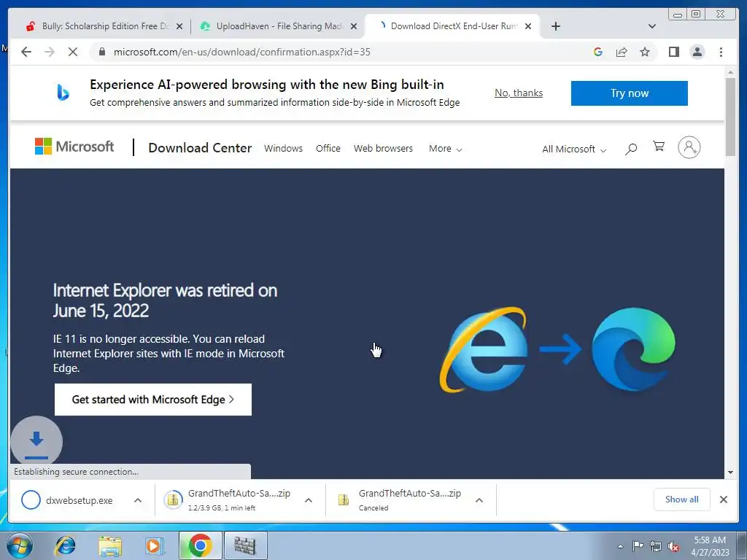This screenshot has width=747, height=560.
Task: Click Get started with Microsoft Edge
Action: tap(153, 400)
